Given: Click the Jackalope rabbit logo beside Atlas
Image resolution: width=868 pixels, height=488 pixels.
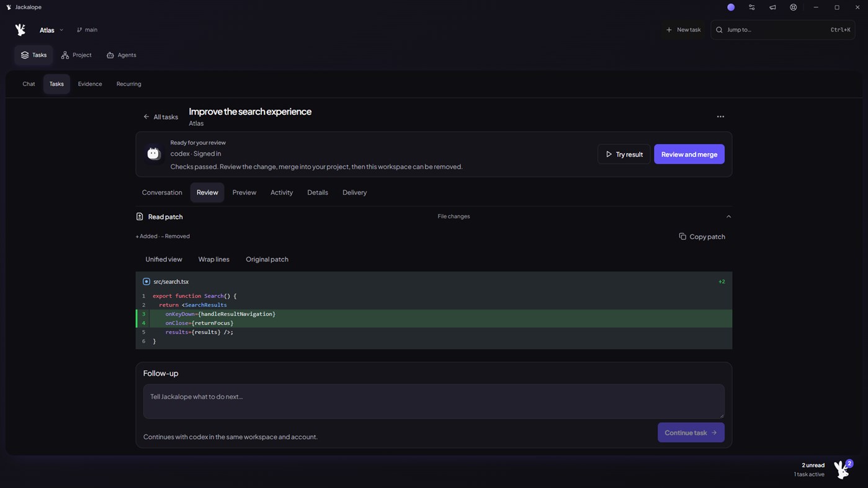Looking at the screenshot, I should [x=20, y=30].
